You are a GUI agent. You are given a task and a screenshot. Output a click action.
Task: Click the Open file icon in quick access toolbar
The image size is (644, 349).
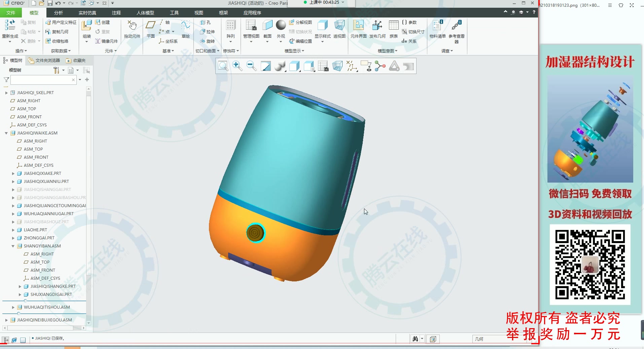[x=41, y=3]
